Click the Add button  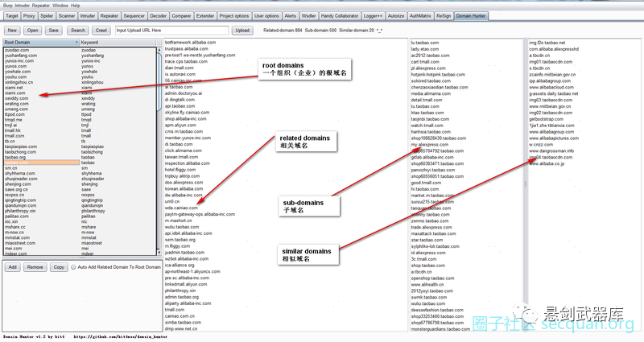[13, 267]
